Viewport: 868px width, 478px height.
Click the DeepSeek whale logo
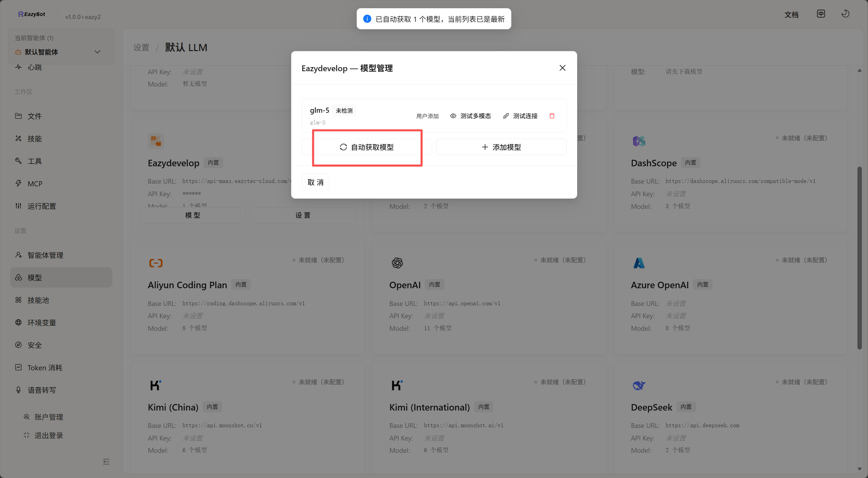click(x=639, y=385)
